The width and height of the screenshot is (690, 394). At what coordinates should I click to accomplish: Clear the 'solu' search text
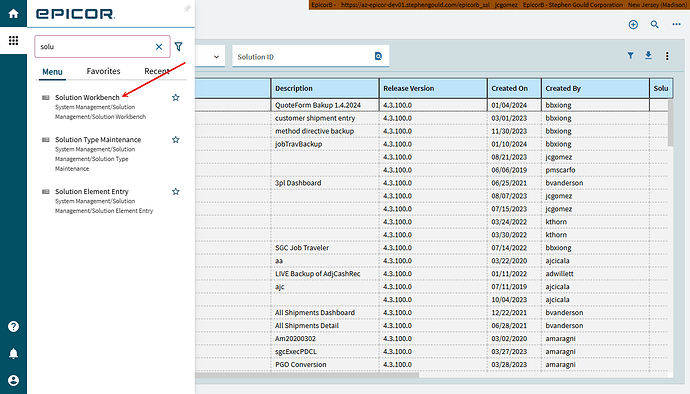(159, 47)
